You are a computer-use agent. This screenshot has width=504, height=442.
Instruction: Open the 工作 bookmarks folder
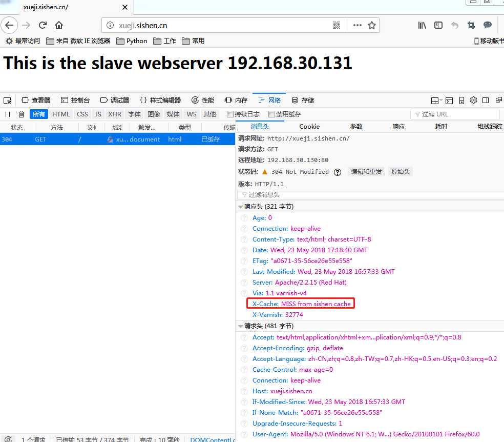164,41
